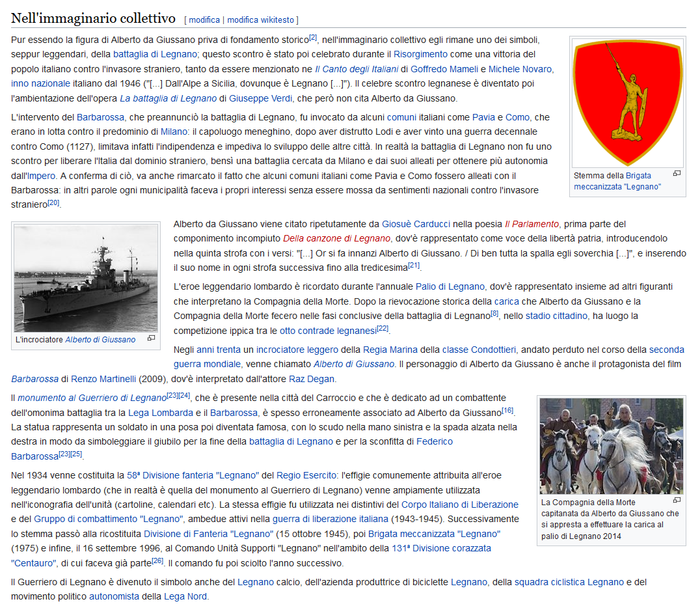Open the 'Il Canto degli Italiani' link
Viewport: 700px width, 608px height.
coord(357,69)
